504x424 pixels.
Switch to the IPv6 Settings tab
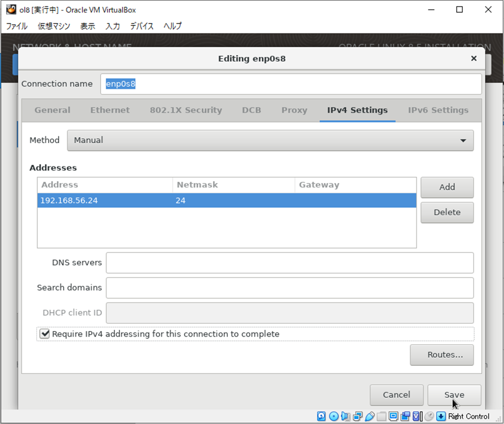click(438, 110)
